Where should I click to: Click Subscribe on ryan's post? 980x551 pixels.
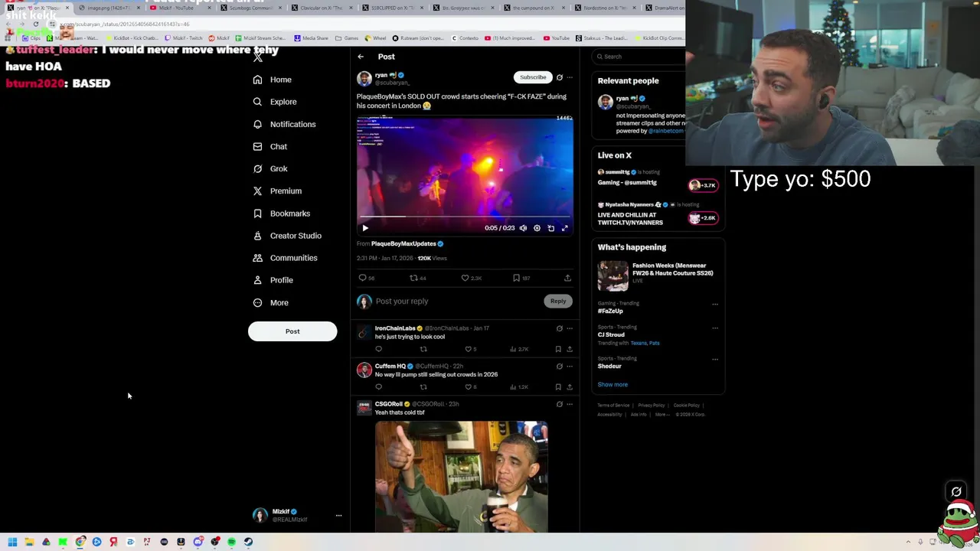(533, 77)
